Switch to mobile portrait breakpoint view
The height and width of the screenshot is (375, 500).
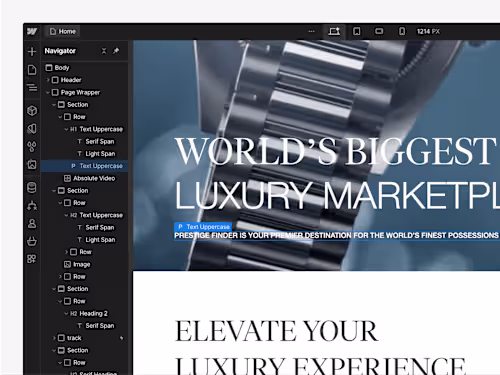point(402,31)
